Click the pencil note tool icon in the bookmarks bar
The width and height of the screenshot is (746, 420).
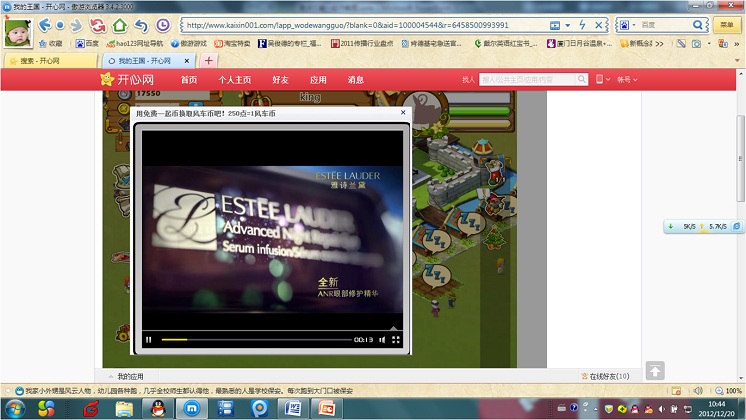[681, 43]
